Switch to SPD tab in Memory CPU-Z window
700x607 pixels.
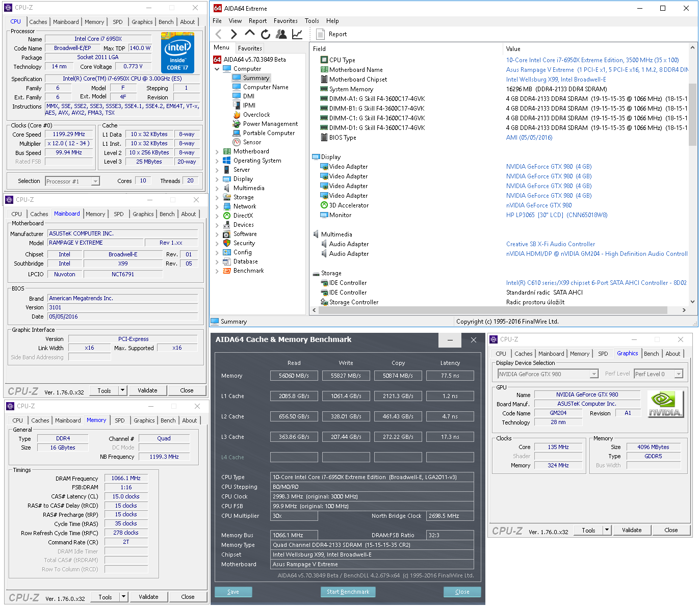120,420
